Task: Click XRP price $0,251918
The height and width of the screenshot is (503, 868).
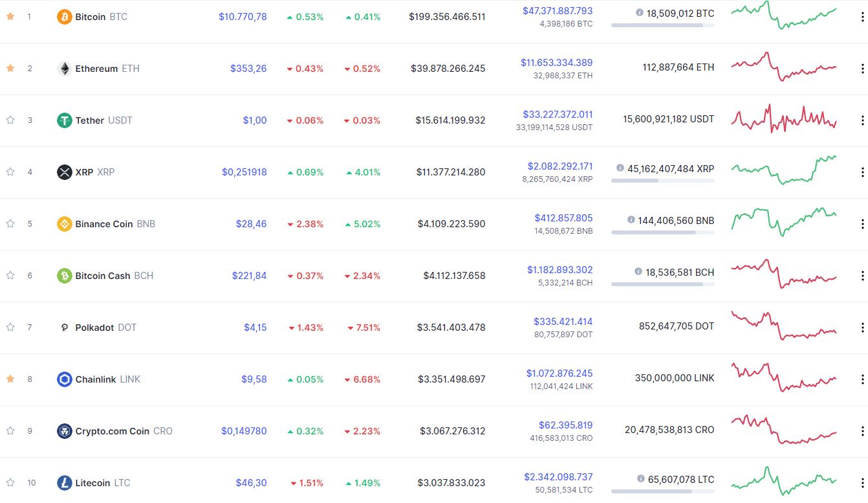Action: 244,172
